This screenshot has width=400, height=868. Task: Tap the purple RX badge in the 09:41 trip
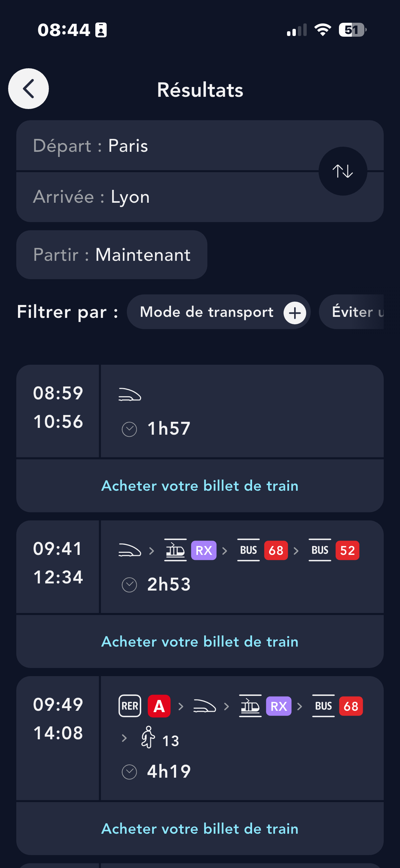tap(204, 550)
